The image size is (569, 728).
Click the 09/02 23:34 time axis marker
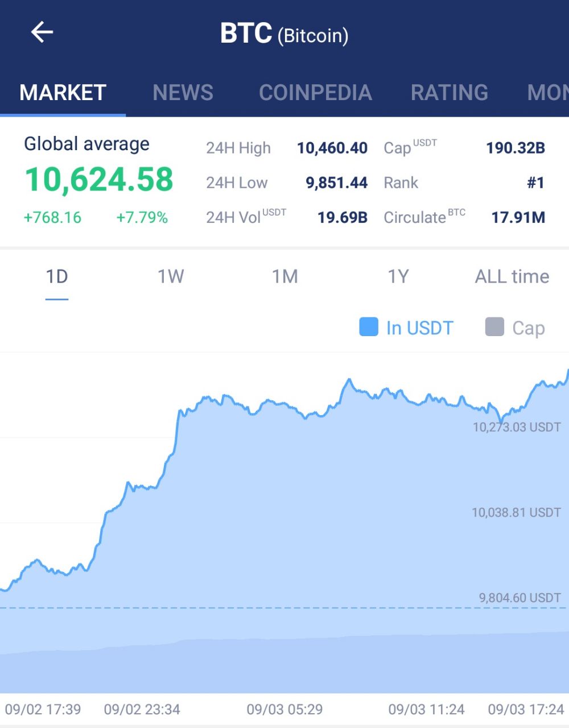pos(142,709)
